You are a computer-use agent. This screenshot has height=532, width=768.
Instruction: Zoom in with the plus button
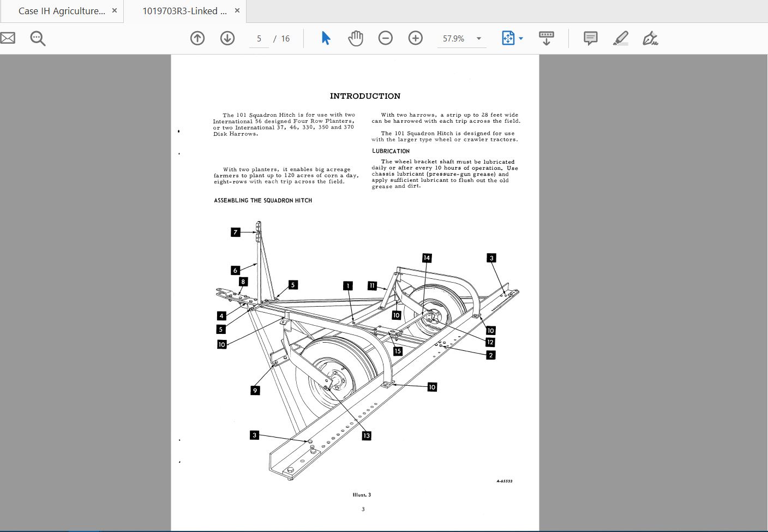tap(416, 38)
